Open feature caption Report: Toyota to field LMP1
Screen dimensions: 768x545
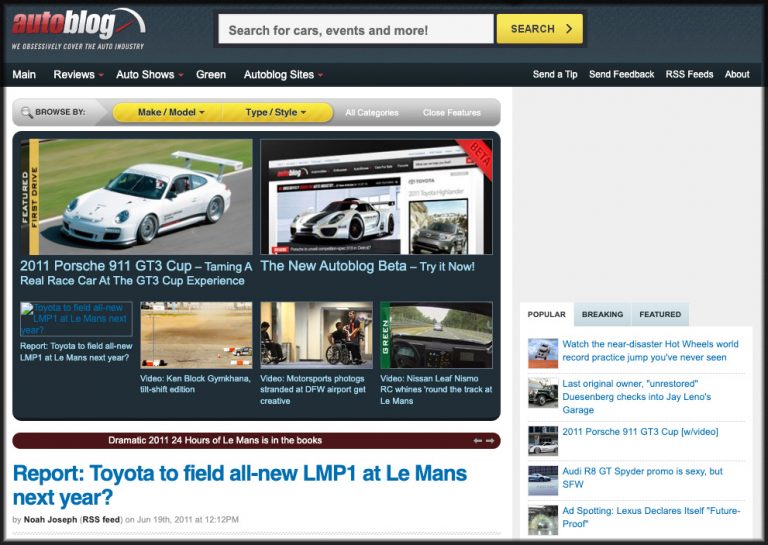(x=76, y=352)
